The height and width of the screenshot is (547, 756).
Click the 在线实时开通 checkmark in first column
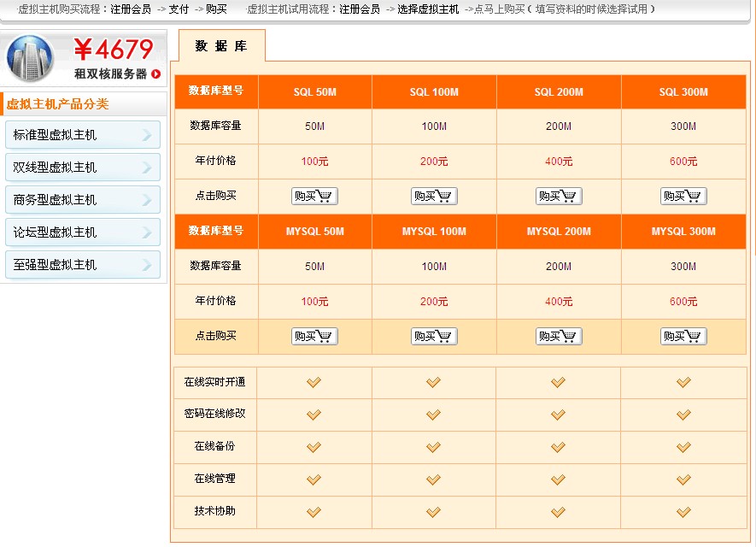tap(314, 383)
